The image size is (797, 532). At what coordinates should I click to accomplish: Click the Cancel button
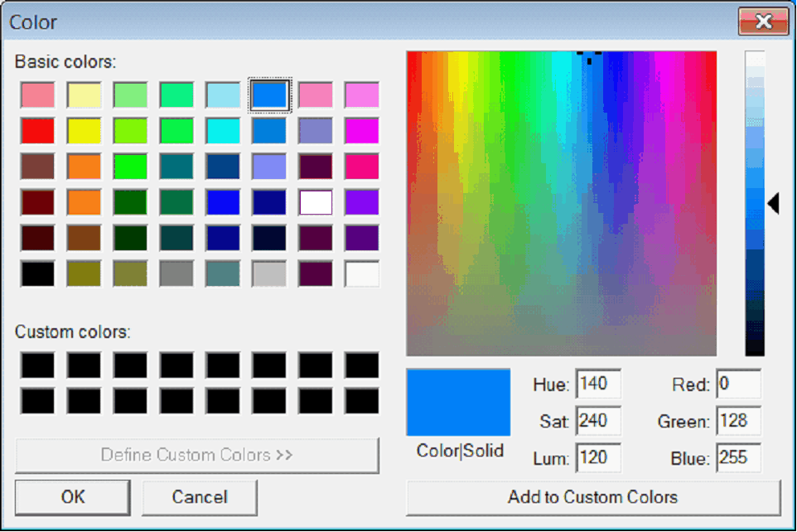[x=200, y=497]
